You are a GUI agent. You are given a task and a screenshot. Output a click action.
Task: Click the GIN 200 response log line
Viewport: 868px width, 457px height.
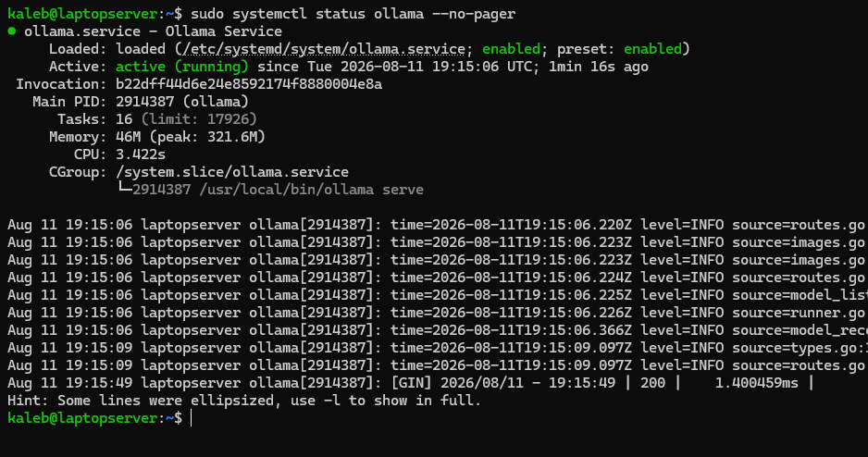[411, 383]
